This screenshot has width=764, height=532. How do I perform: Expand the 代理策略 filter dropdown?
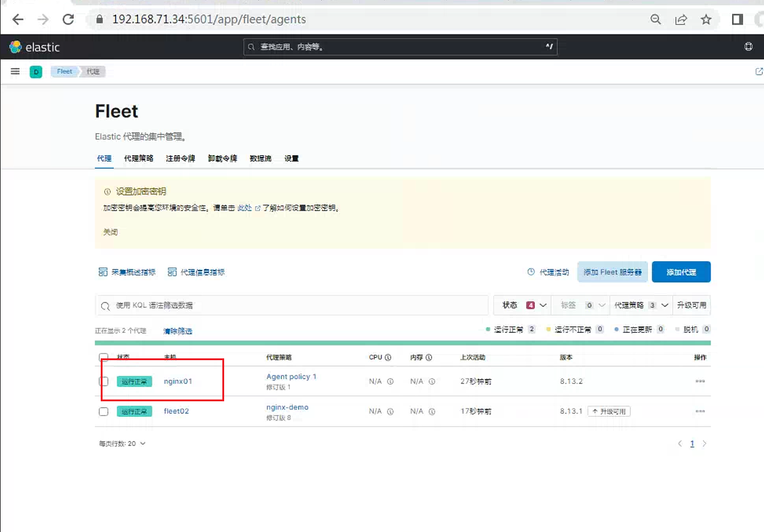tap(641, 305)
